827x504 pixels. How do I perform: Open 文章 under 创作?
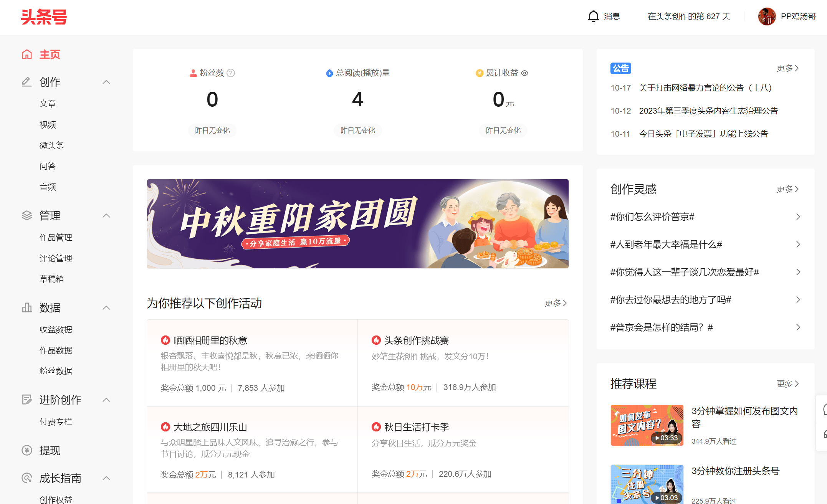pyautogui.click(x=48, y=104)
